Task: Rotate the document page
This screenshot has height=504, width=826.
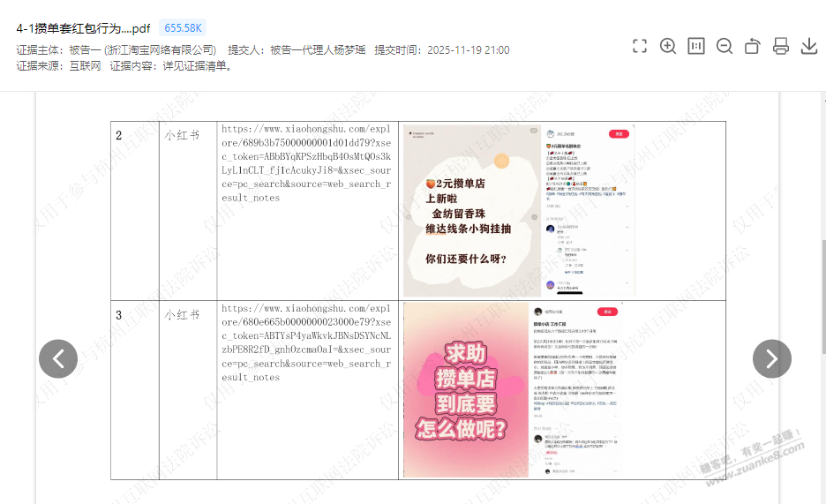Action: point(753,46)
